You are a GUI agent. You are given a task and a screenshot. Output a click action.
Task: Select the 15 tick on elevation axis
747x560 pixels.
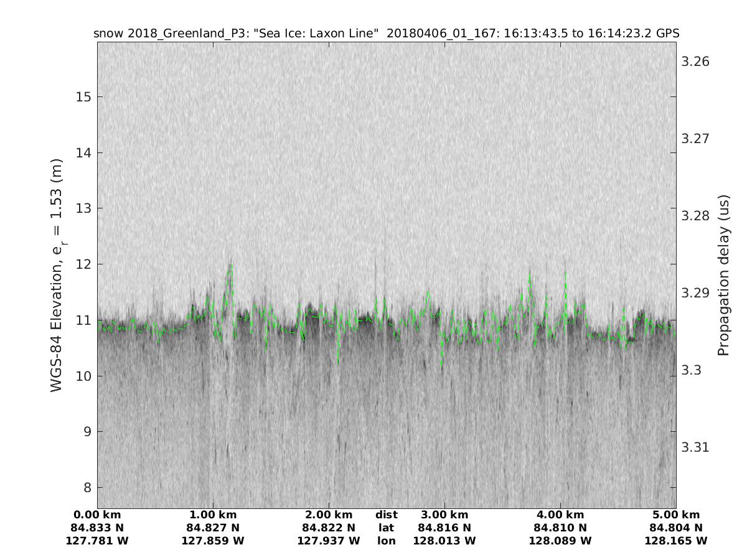click(x=84, y=97)
